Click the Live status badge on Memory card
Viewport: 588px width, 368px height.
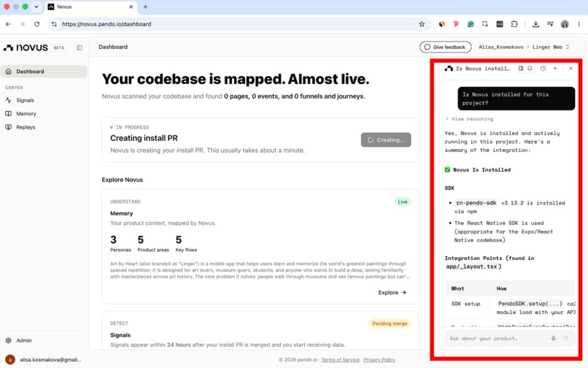[403, 202]
